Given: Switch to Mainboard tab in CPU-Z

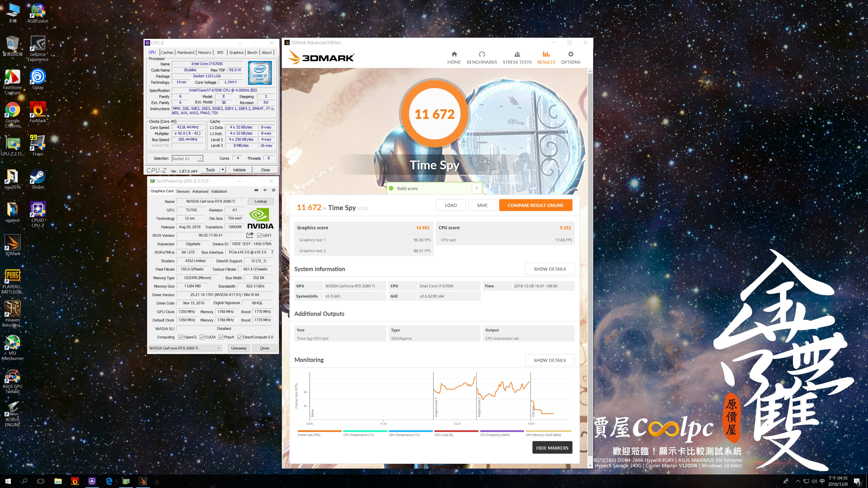Looking at the screenshot, I should 186,53.
